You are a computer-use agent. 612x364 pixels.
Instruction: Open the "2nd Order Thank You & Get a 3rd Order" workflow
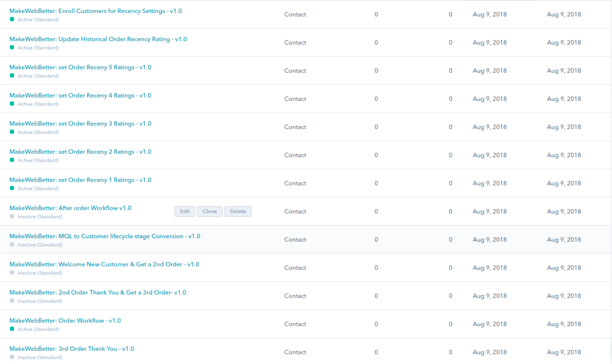pyautogui.click(x=98, y=292)
